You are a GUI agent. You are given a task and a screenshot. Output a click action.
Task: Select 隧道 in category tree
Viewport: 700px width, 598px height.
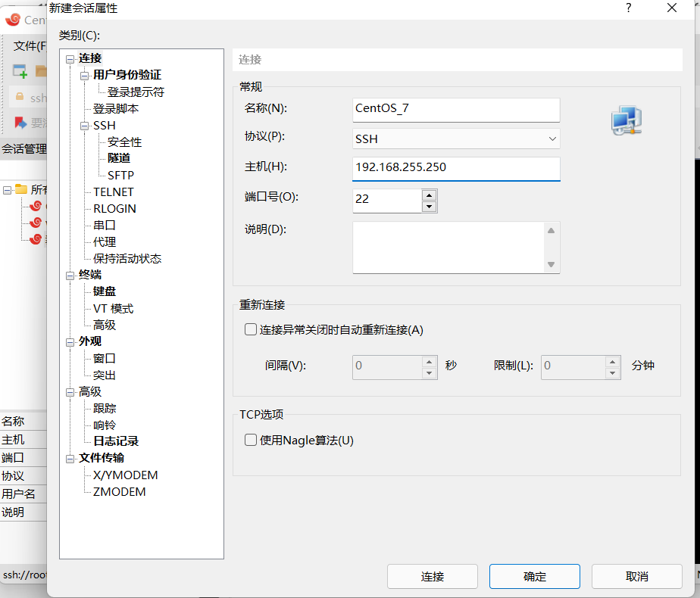pos(119,158)
